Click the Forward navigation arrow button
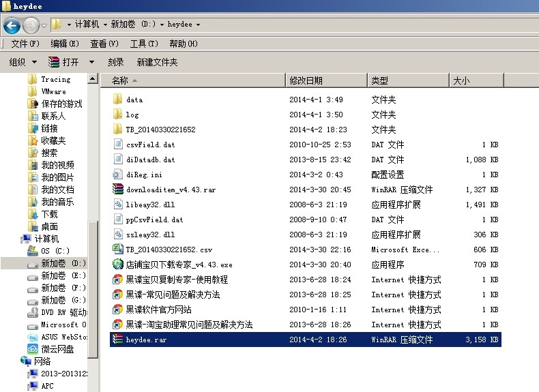 [31, 25]
